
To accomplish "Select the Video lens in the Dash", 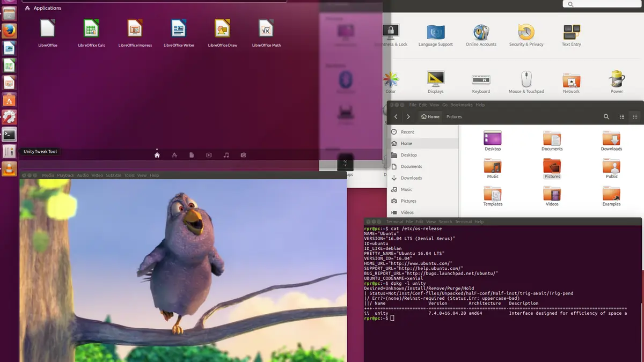I will [209, 155].
